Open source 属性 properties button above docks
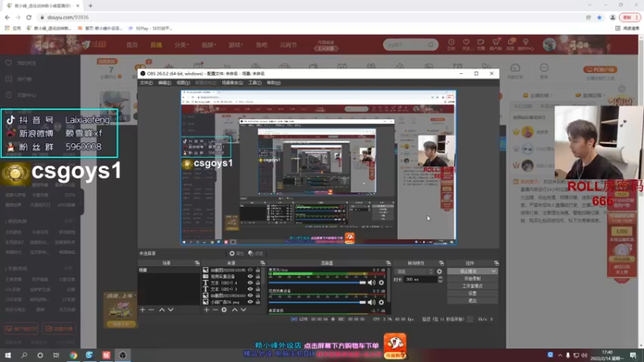This screenshot has height=362, width=644. click(237, 253)
